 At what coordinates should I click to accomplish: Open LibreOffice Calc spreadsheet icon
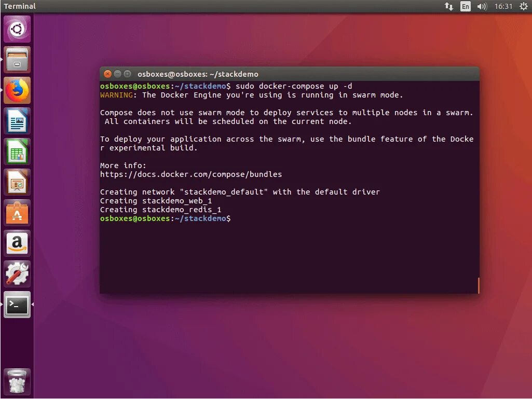pos(17,152)
